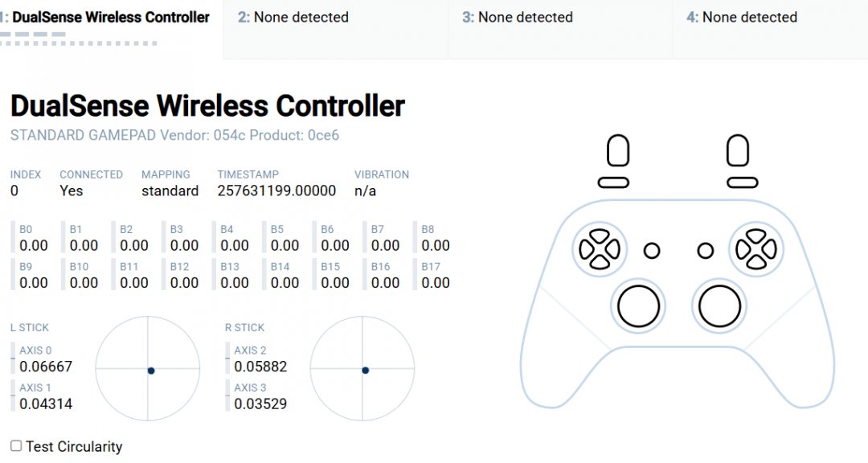Click the D-pad on controller diagram

[600, 249]
